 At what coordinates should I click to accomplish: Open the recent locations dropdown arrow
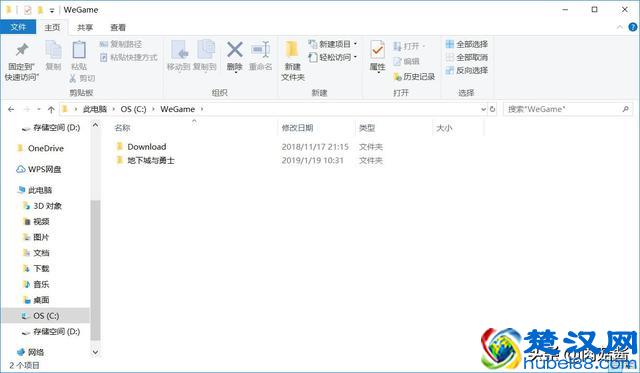tap(39, 109)
